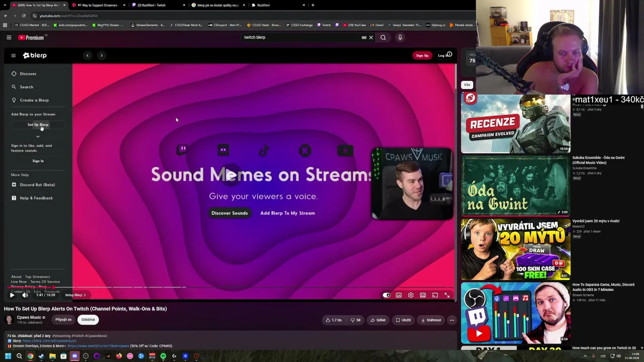Go back with the browser back arrow

tap(6, 16)
